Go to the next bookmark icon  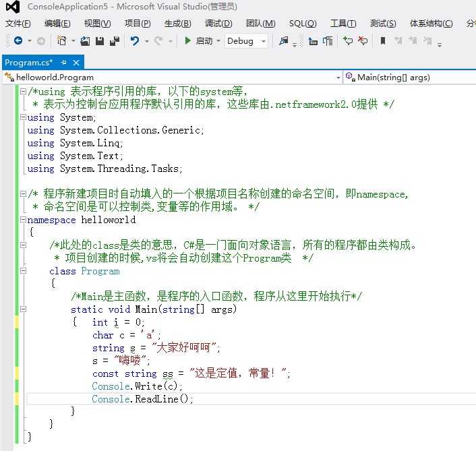click(413, 40)
